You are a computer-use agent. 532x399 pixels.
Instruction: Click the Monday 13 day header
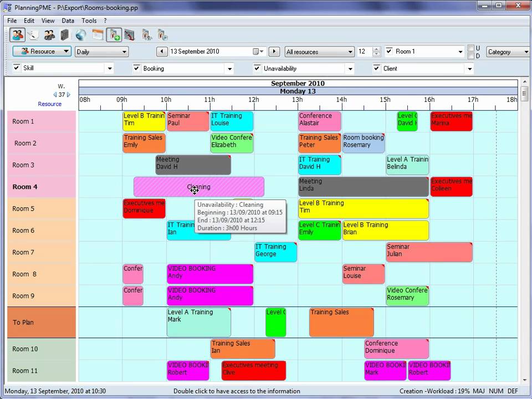pyautogui.click(x=298, y=91)
